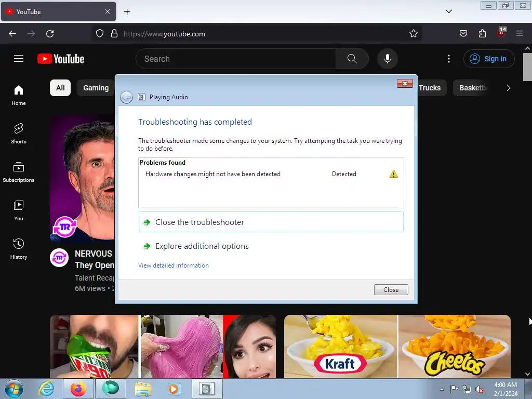This screenshot has width=532, height=399.
Task: Go back using the browser back arrow
Action: pos(12,34)
